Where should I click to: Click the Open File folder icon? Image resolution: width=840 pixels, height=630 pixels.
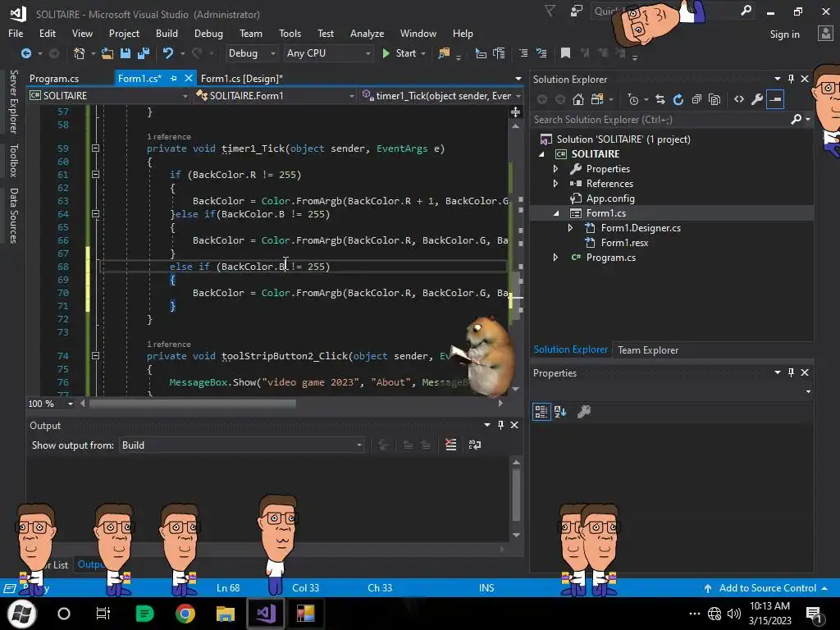[x=107, y=53]
